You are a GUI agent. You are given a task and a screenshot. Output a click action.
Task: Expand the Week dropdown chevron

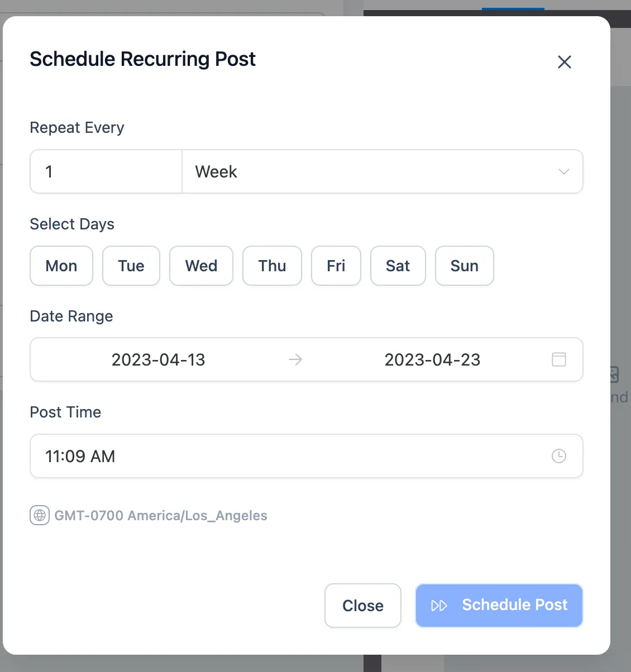coord(564,171)
